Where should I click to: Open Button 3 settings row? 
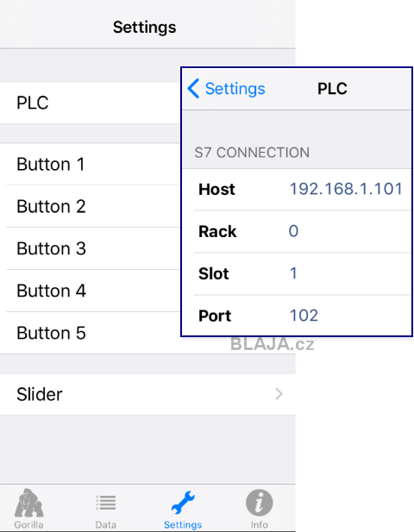point(90,248)
